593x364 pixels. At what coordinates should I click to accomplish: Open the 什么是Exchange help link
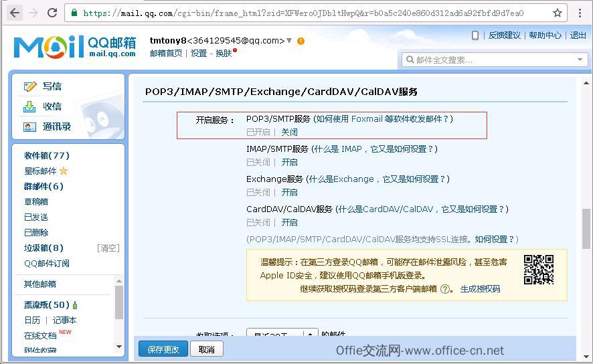tap(376, 179)
